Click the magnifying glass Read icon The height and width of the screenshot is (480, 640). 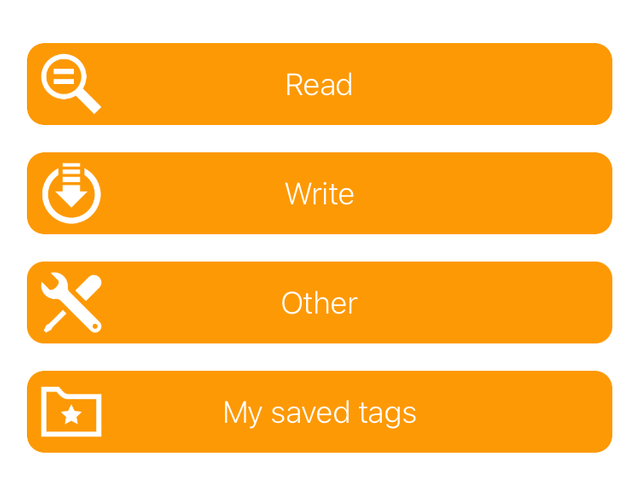click(70, 84)
